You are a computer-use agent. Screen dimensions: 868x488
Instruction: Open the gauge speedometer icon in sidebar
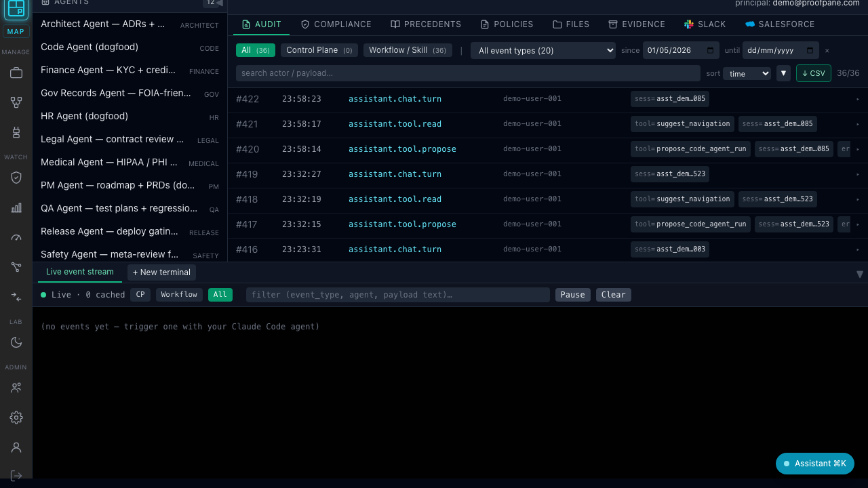16,237
